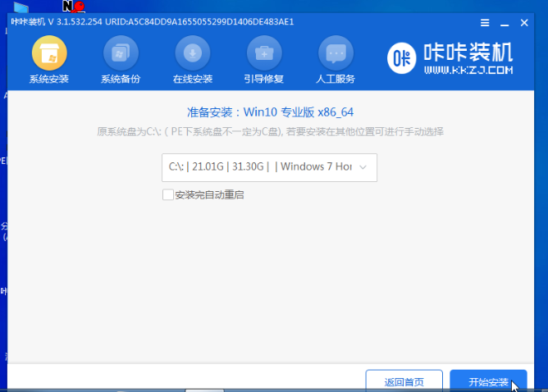The height and width of the screenshot is (392, 548).
Task: Click the 咔咔装机 square logo icon
Action: click(x=401, y=57)
